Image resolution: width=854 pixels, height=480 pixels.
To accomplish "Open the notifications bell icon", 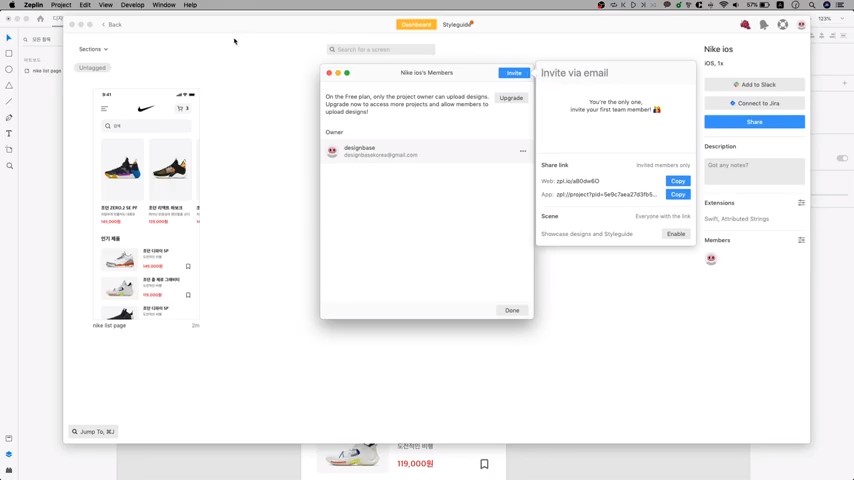I will [x=764, y=25].
